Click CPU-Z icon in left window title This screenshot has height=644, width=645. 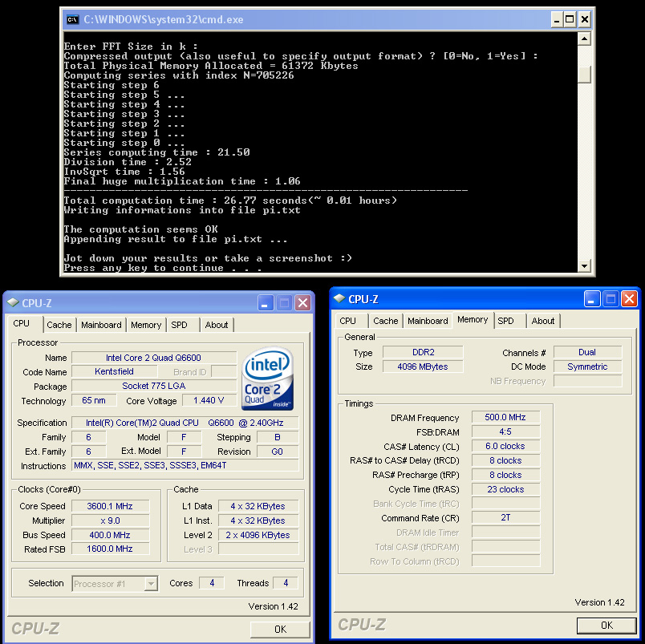13,302
